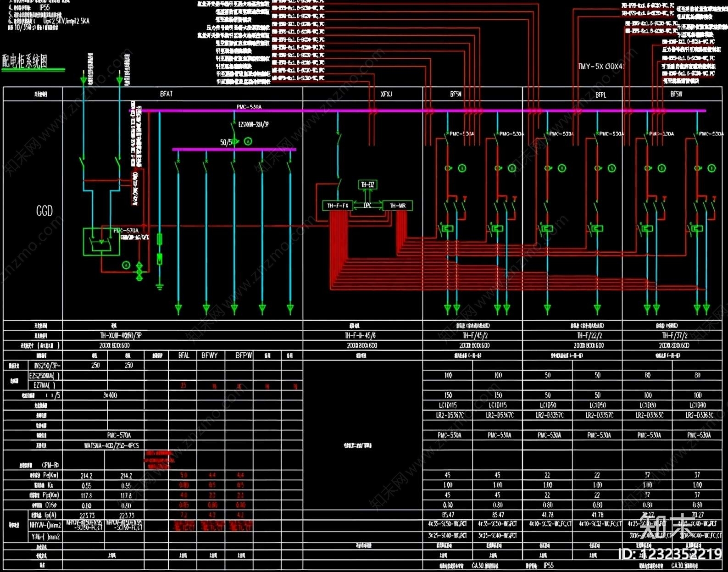Click the TH-F/37/2 model cell
The image size is (728, 572).
(x=674, y=335)
